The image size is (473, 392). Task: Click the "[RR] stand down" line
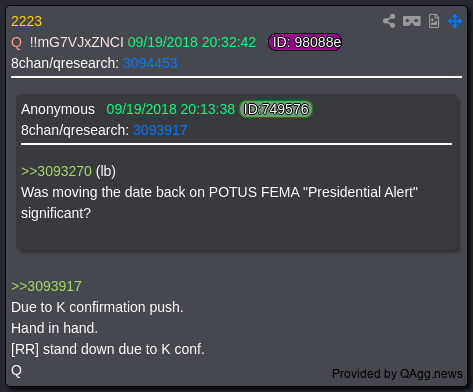[x=108, y=349]
